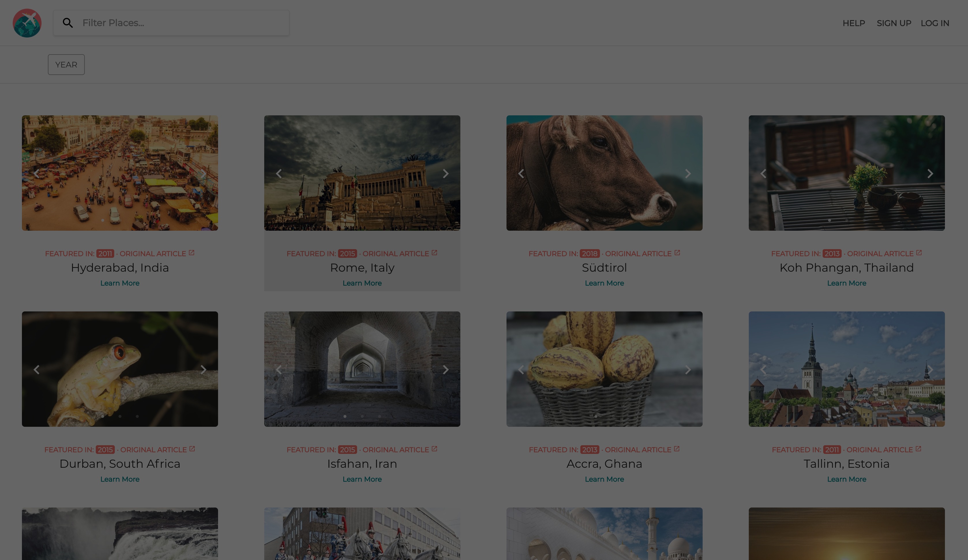
Task: Open Hyderabad's original article external link
Action: pyautogui.click(x=157, y=253)
